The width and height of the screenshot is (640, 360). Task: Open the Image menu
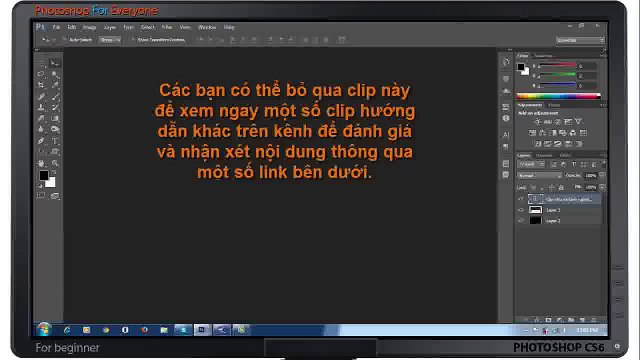click(x=89, y=27)
